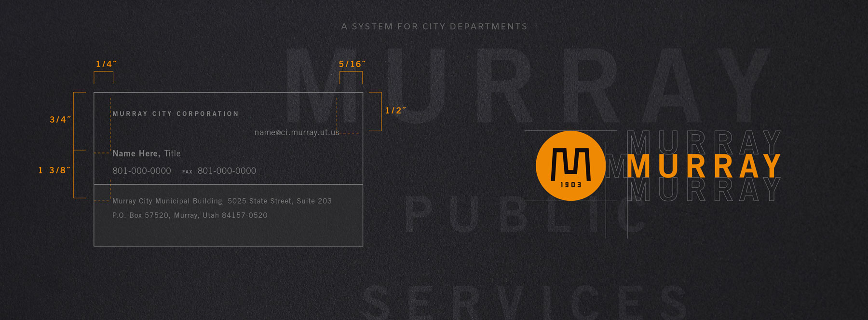Select the "MURRAY CITY CORPORATION" card title

(176, 114)
